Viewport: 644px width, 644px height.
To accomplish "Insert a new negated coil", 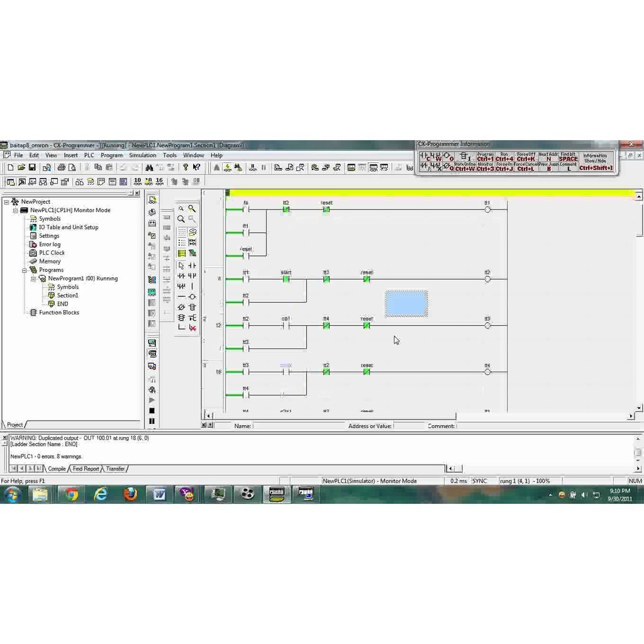I will point(181,307).
